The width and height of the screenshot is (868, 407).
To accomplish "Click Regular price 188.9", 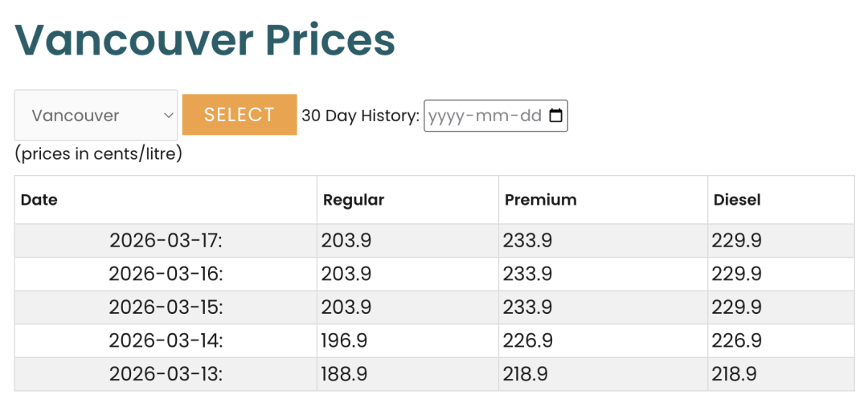I will (x=345, y=374).
